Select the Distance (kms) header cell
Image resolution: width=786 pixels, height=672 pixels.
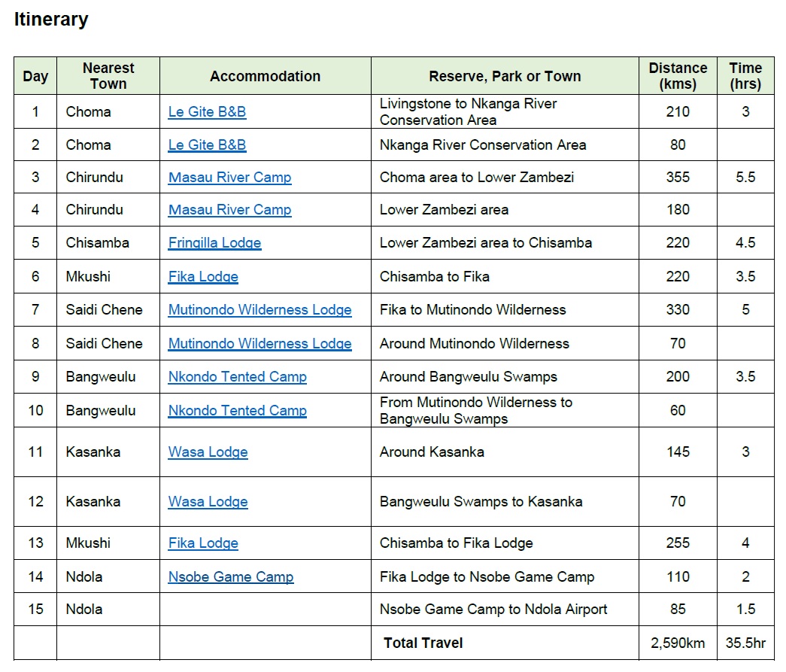pos(678,76)
